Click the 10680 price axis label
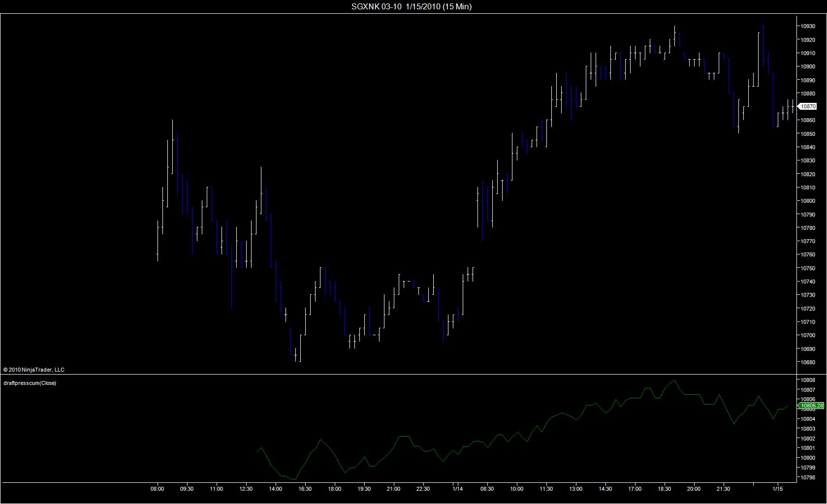Screen dimensions: 827x504 [x=808, y=362]
